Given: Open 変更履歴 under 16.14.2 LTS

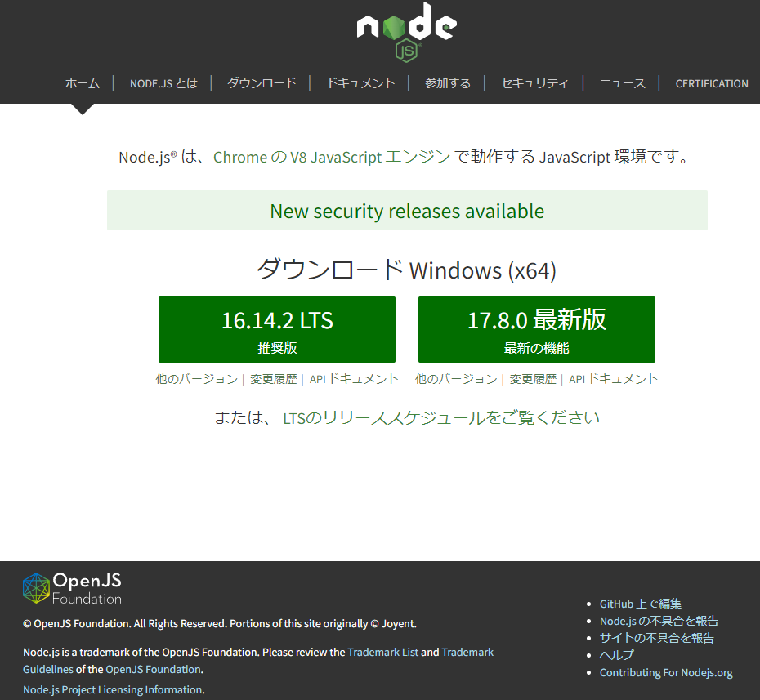Looking at the screenshot, I should pos(274,379).
